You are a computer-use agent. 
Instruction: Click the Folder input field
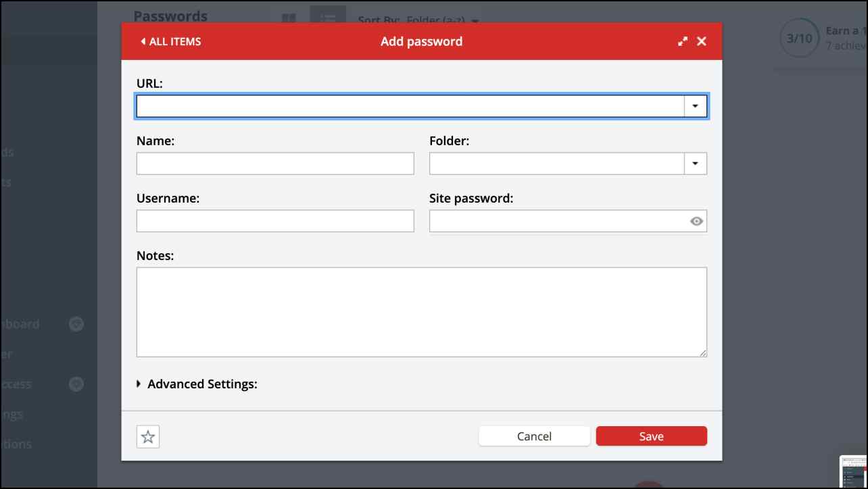557,163
